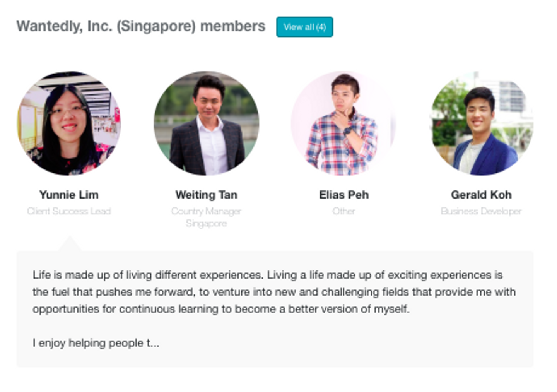Click Elias Peh's avatar image
Viewport: 557px width, 392px height.
[343, 123]
